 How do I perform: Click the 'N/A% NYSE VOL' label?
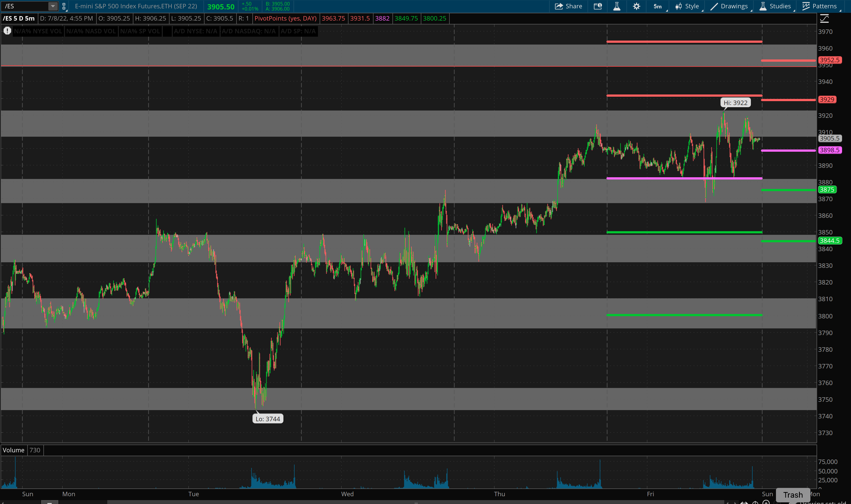pos(38,31)
